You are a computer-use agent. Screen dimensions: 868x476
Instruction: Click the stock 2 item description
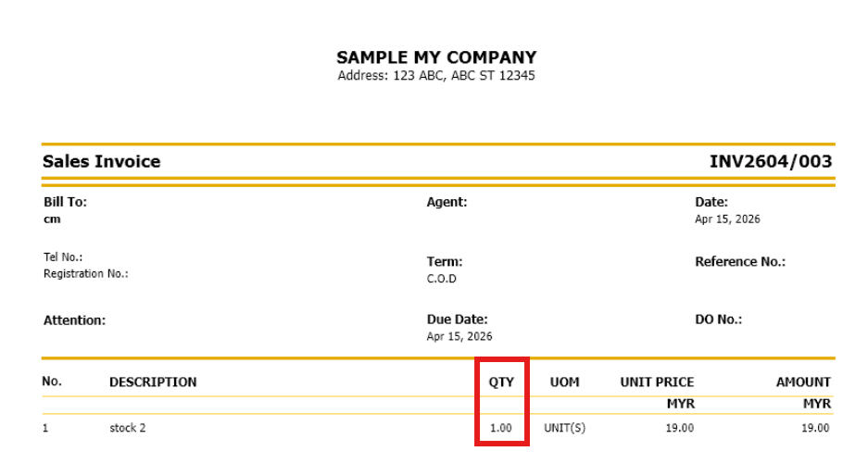pos(128,428)
